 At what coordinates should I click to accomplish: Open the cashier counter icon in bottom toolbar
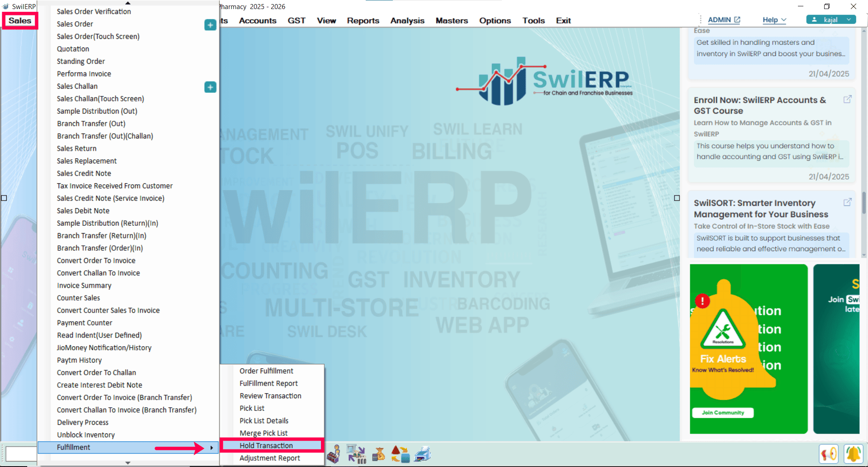coord(334,454)
